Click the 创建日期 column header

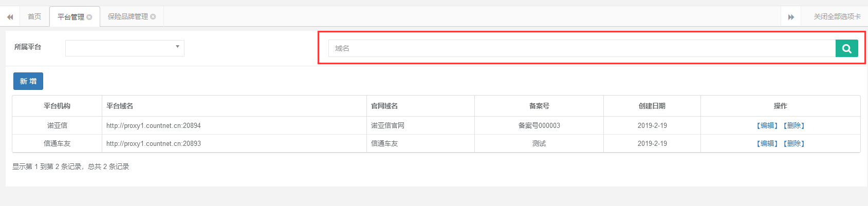tap(652, 106)
